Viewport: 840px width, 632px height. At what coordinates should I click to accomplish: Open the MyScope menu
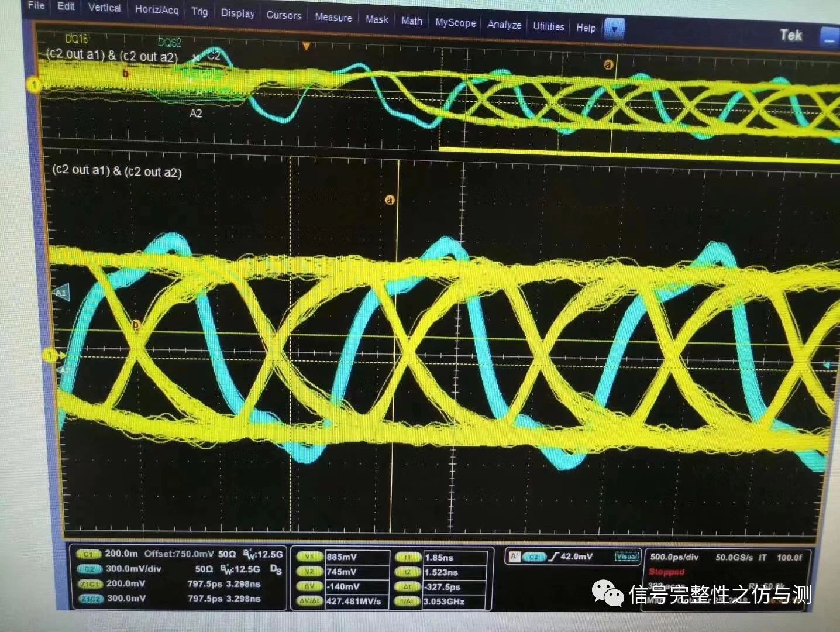pyautogui.click(x=456, y=23)
